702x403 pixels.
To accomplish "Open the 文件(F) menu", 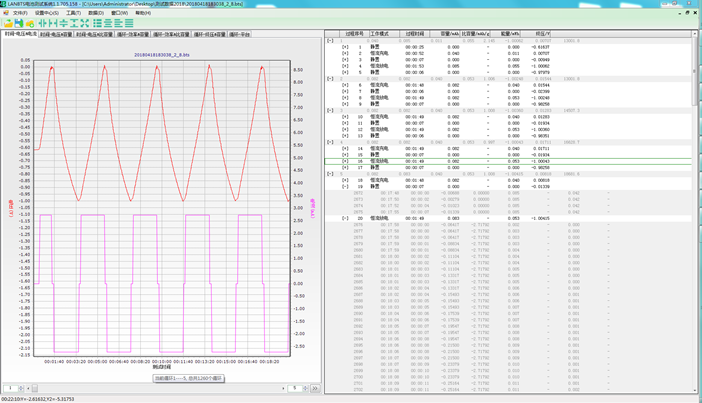I will tap(20, 13).
